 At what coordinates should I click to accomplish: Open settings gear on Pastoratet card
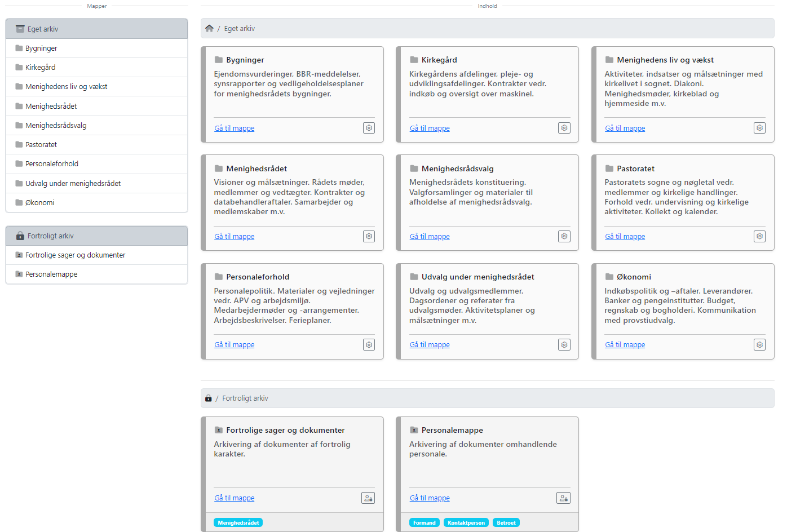(759, 236)
